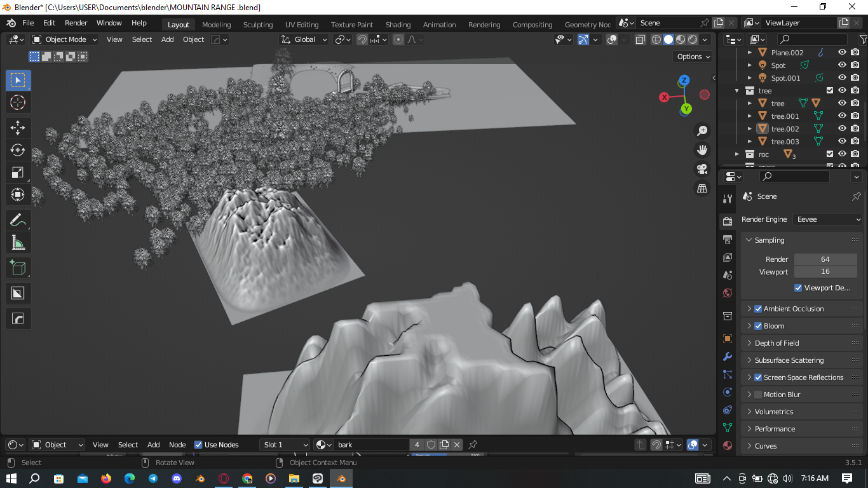
Task: Open the Render menu
Action: point(76,23)
